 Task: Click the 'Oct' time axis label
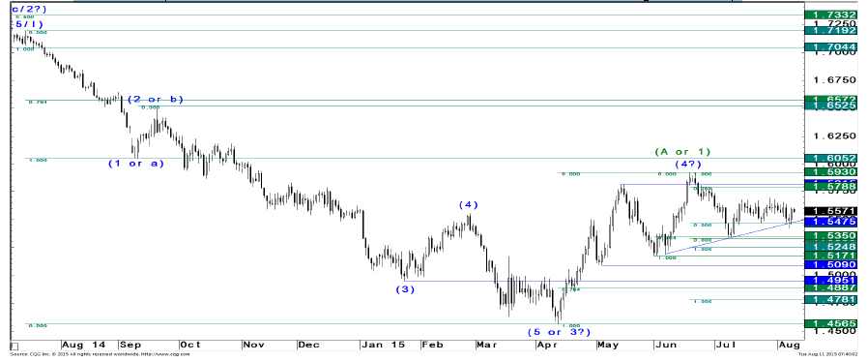tap(189, 345)
